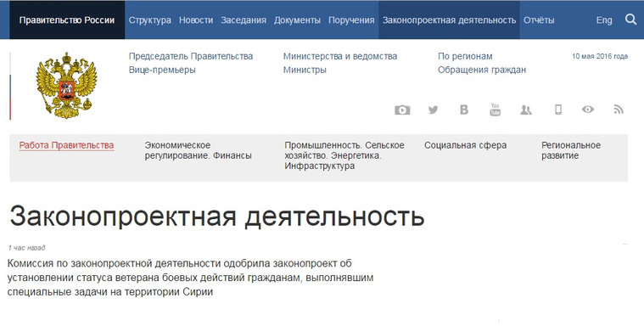Image resolution: width=644 pixels, height=332 pixels.
Task: Select Законопроектная деятельность in top menu
Action: (449, 20)
